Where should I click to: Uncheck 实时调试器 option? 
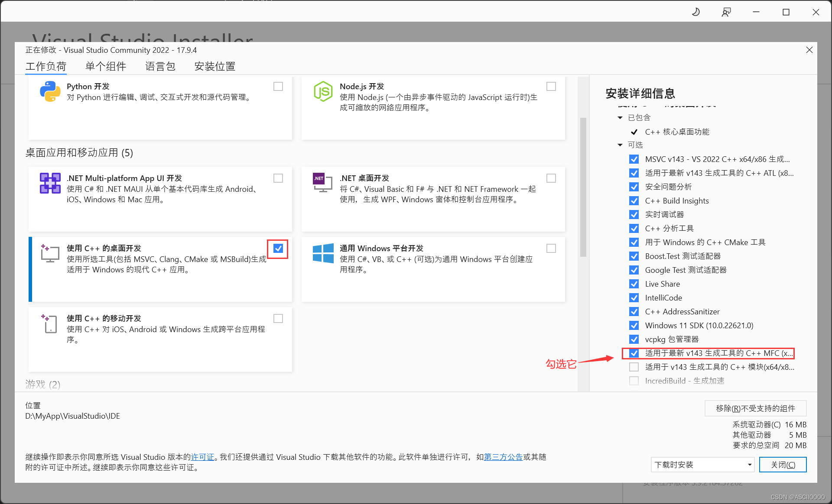[634, 215]
